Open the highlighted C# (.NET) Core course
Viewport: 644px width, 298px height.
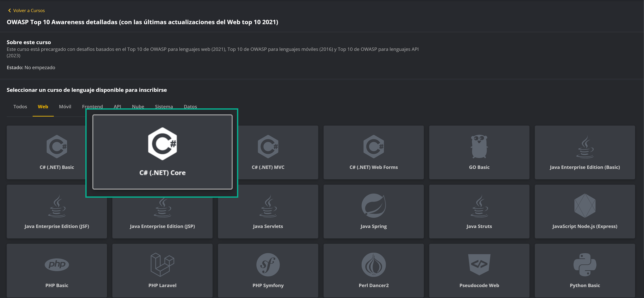[162, 152]
